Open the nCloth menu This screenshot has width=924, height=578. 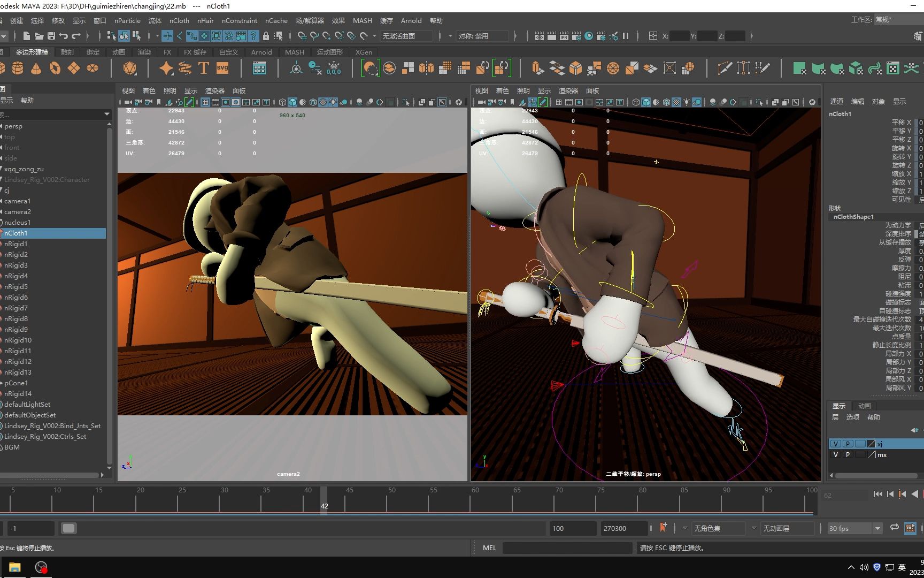coord(179,20)
